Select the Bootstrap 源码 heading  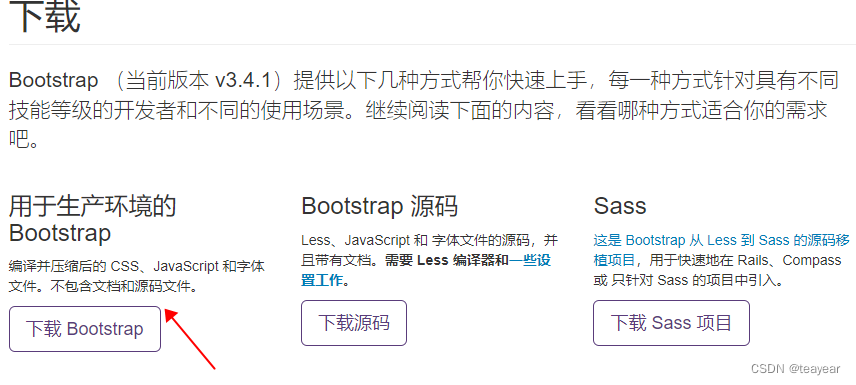tap(379, 206)
